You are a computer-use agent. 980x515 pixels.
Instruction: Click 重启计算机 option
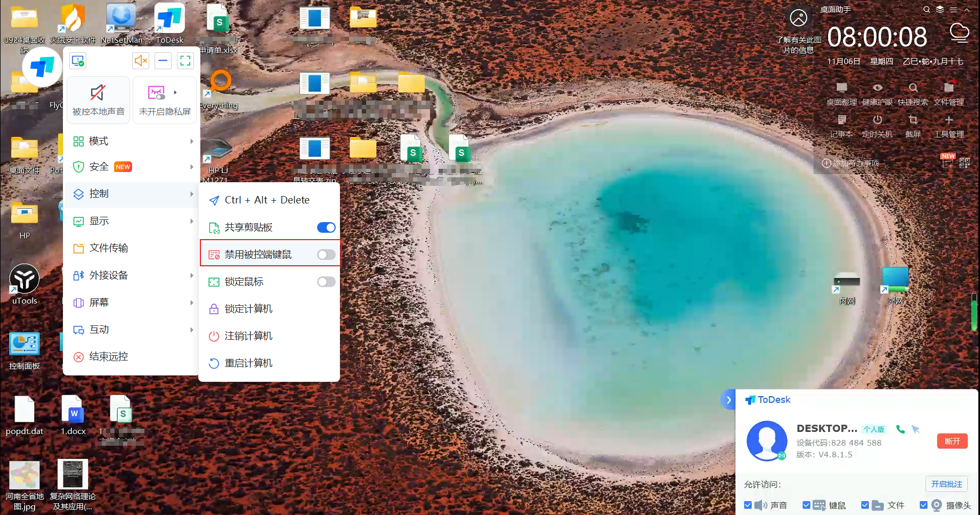pos(269,363)
